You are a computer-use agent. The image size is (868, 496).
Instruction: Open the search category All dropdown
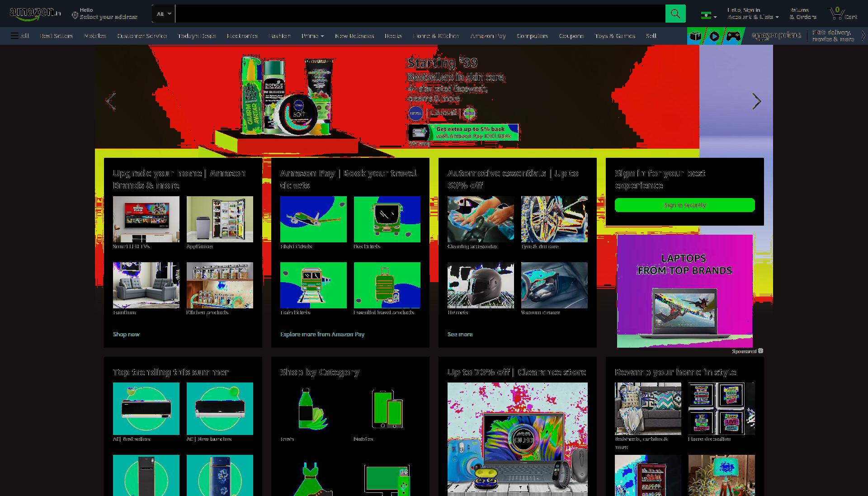tap(164, 14)
